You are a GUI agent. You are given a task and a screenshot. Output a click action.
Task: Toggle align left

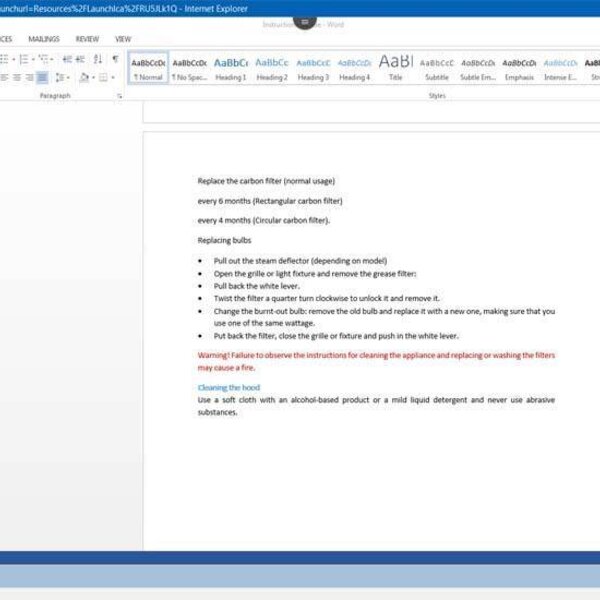tap(4, 78)
